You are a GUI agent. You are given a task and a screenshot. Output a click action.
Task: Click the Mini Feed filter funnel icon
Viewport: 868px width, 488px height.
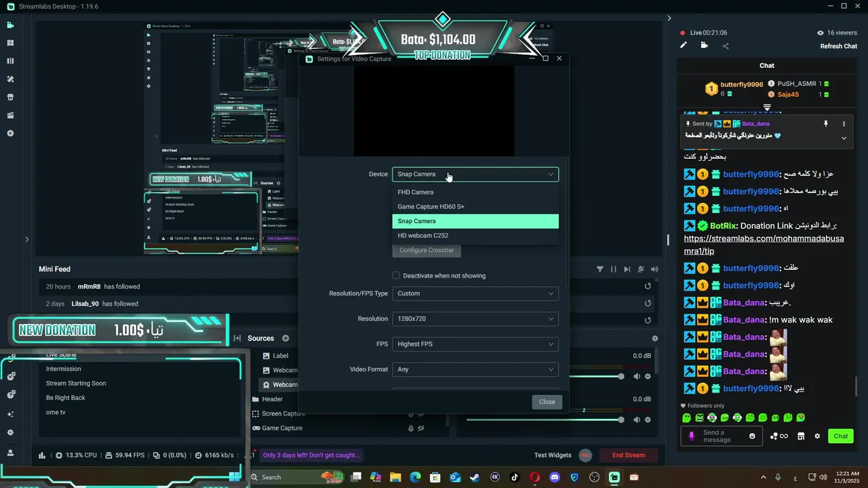(600, 269)
